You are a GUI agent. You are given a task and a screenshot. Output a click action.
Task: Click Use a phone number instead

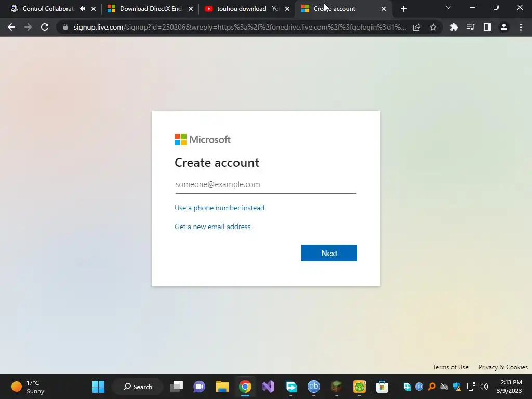(219, 208)
